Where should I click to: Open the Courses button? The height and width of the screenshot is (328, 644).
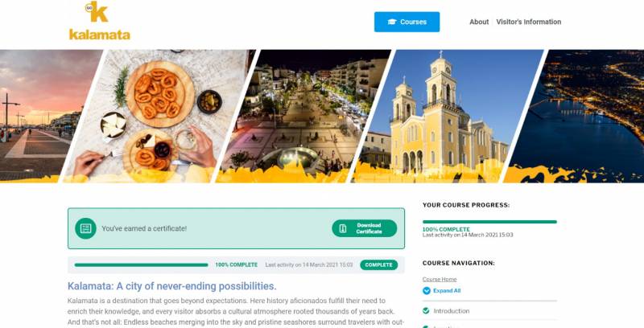coord(407,23)
